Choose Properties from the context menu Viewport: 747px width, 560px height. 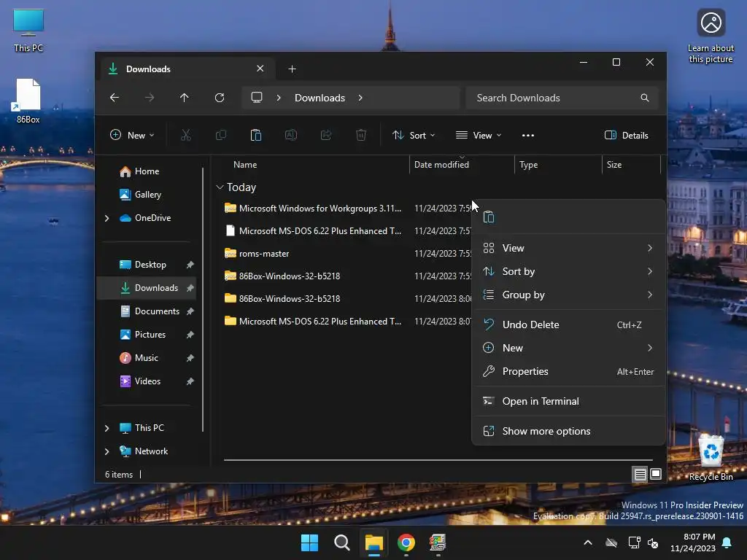pos(568,371)
